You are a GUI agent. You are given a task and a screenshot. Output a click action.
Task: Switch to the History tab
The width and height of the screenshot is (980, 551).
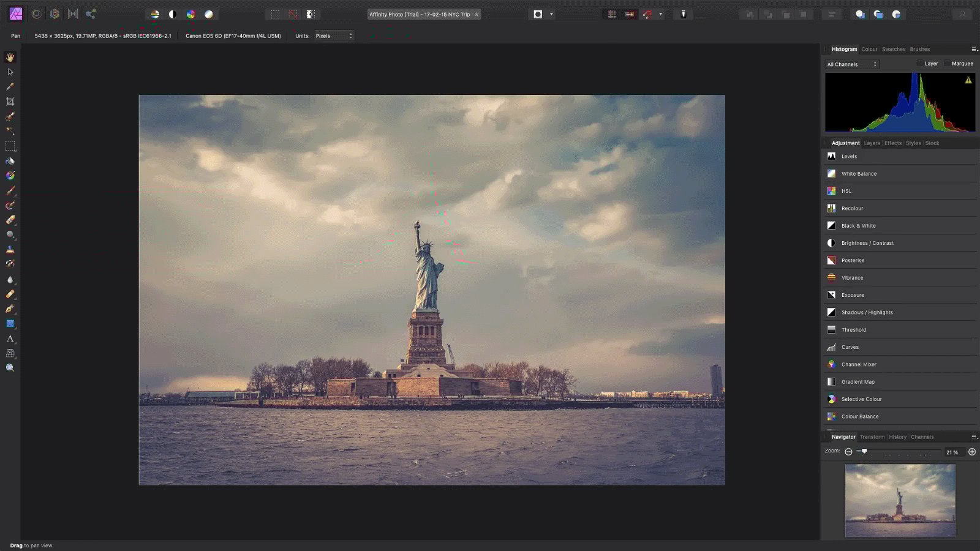coord(897,437)
